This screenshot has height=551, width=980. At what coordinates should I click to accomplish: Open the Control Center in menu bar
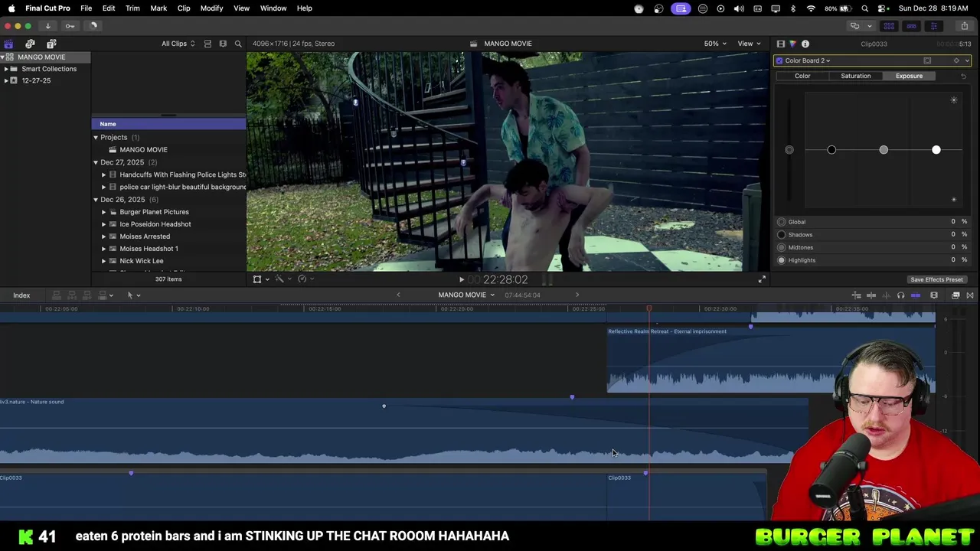pyautogui.click(x=883, y=8)
